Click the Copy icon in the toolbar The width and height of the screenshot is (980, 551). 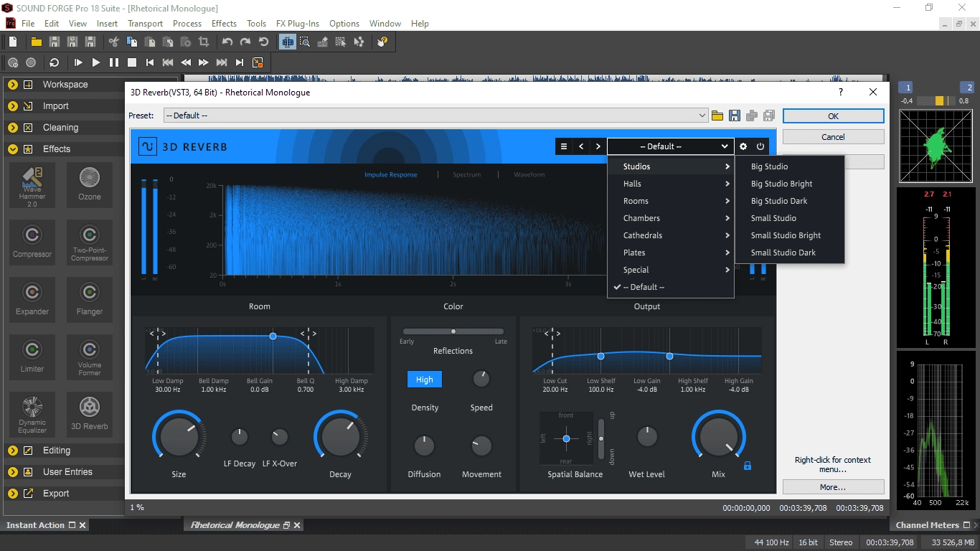[132, 42]
